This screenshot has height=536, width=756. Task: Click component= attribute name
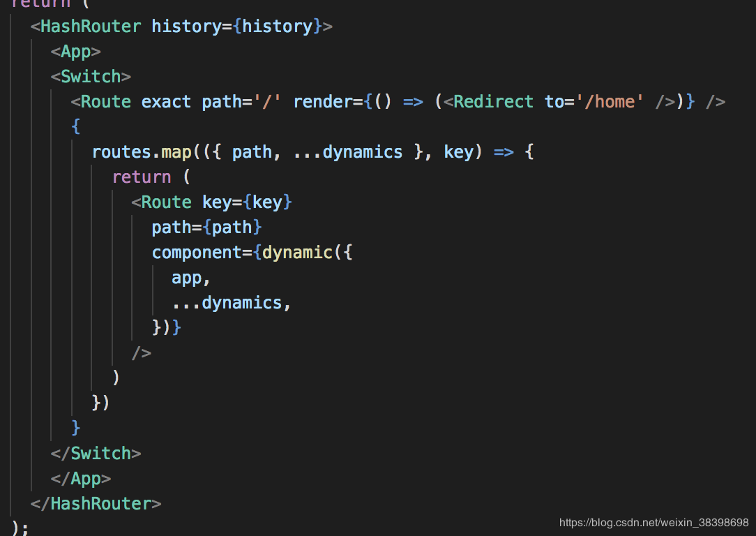[x=202, y=253]
